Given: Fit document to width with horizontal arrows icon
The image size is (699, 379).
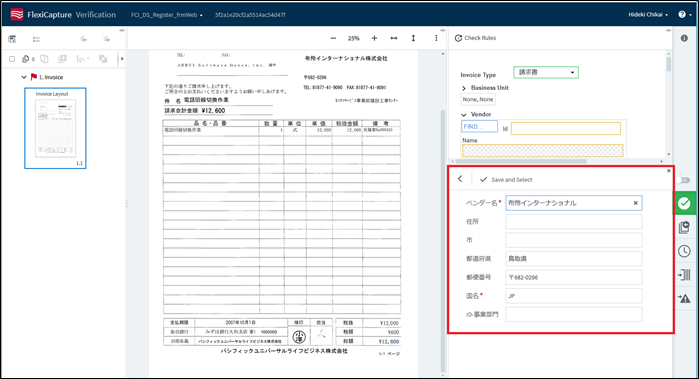Looking at the screenshot, I should (394, 38).
